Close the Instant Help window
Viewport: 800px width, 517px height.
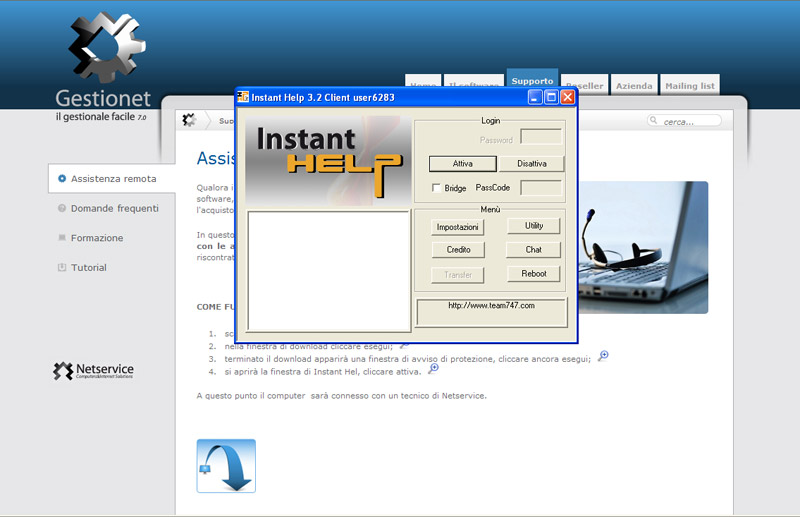(567, 97)
